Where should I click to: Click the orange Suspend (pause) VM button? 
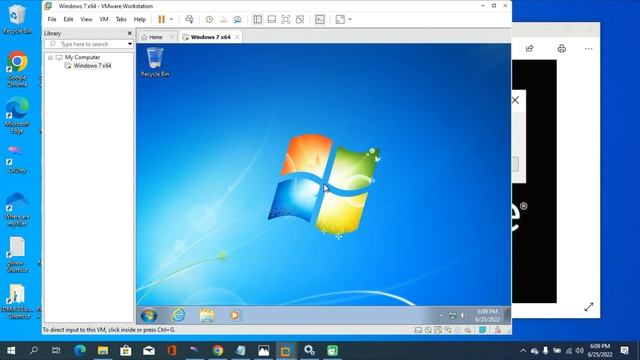[x=162, y=19]
